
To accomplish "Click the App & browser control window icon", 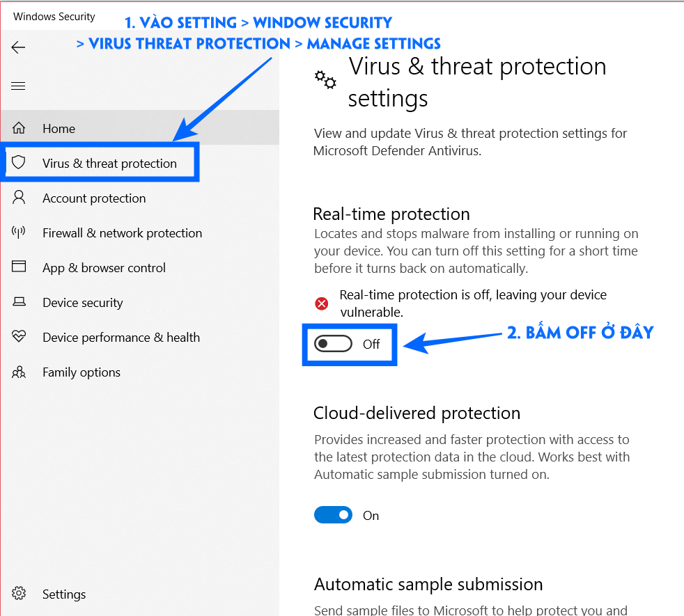I will pyautogui.click(x=19, y=267).
